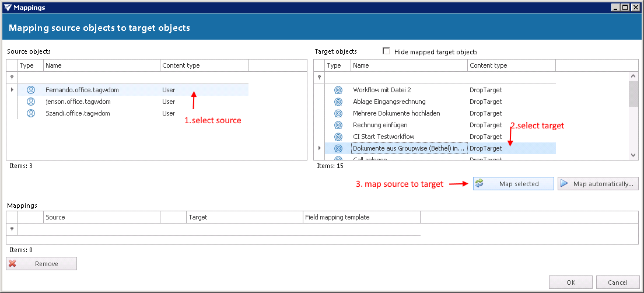This screenshot has width=644, height=293.
Task: Click user icon next to jenson.office.tagwdom
Action: coord(31,102)
